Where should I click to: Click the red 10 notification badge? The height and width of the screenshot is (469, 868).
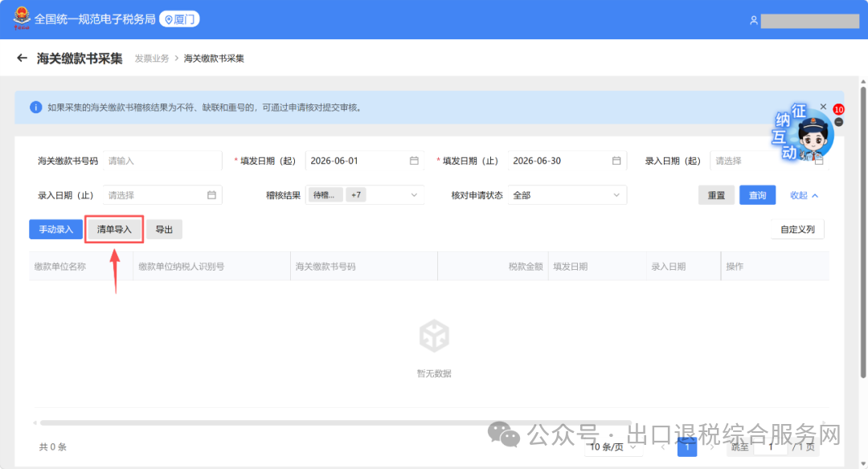click(x=838, y=109)
